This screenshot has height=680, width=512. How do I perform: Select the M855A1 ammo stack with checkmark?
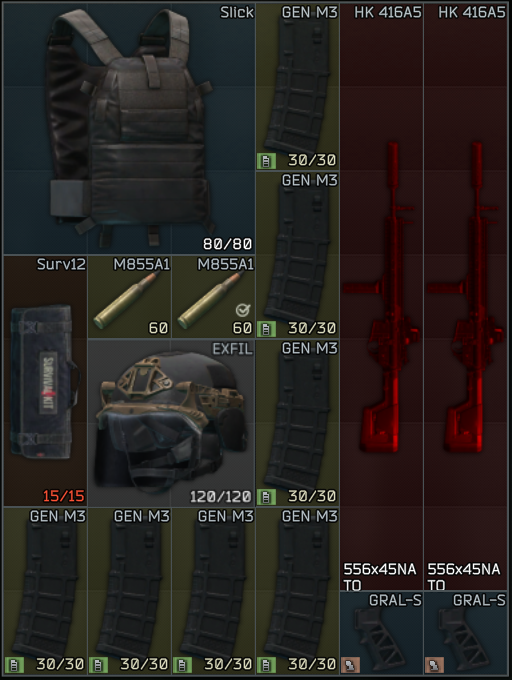(213, 297)
